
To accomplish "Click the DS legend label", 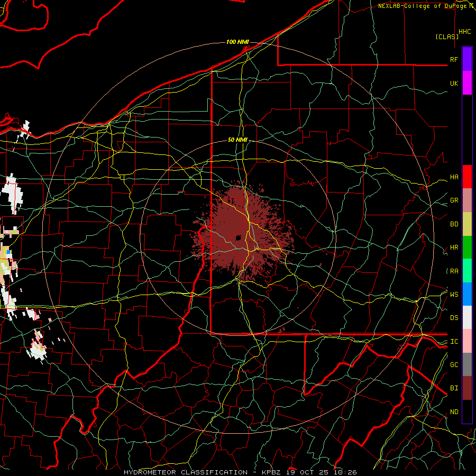I will click(x=454, y=318).
